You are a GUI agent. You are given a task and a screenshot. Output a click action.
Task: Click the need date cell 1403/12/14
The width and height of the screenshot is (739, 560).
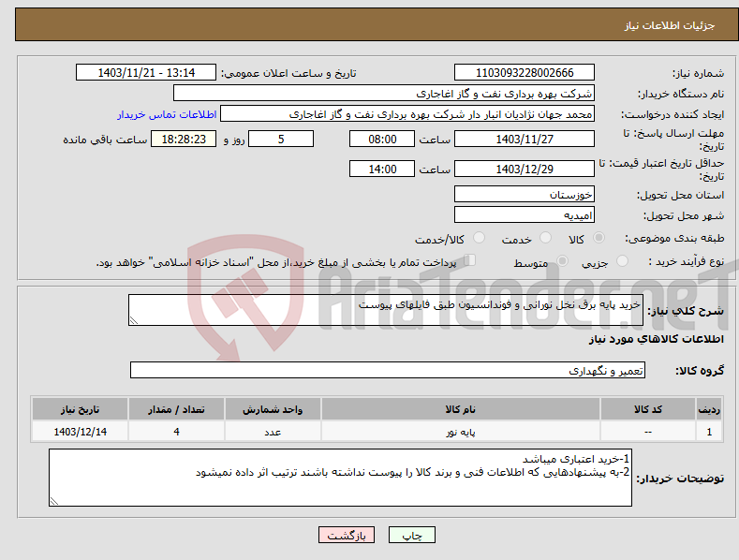coord(81,432)
